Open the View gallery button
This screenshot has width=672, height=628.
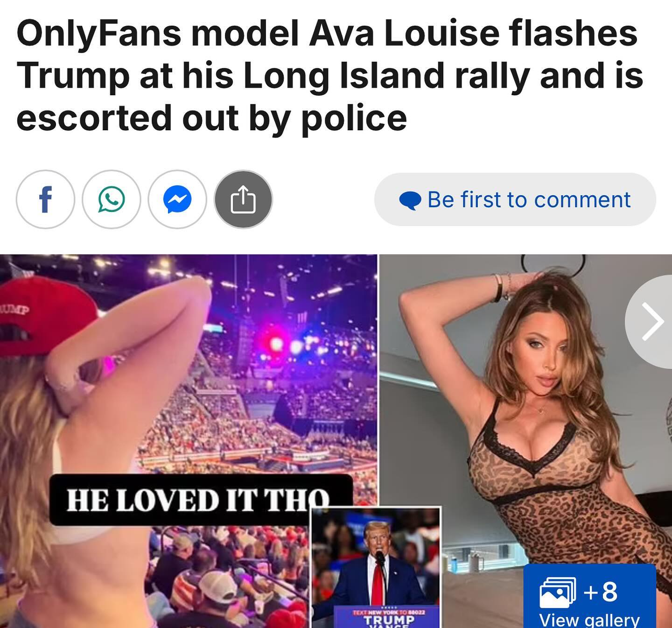pyautogui.click(x=590, y=596)
